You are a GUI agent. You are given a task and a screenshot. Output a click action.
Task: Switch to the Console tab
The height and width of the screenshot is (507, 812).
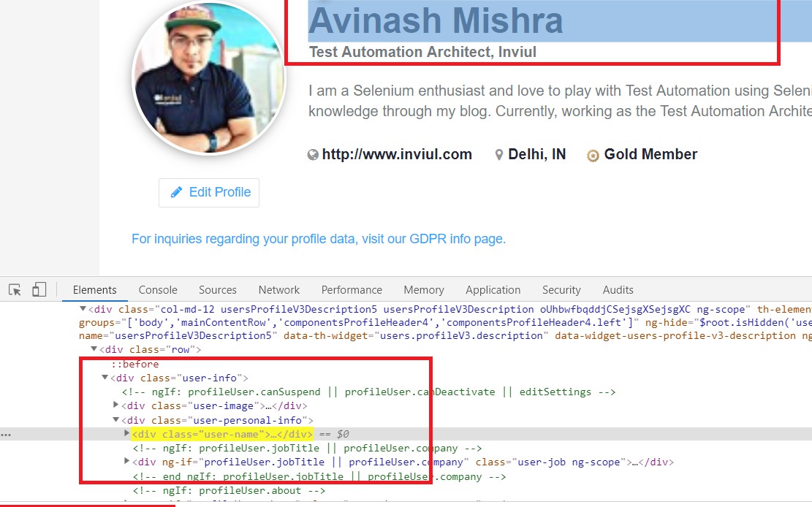click(158, 290)
